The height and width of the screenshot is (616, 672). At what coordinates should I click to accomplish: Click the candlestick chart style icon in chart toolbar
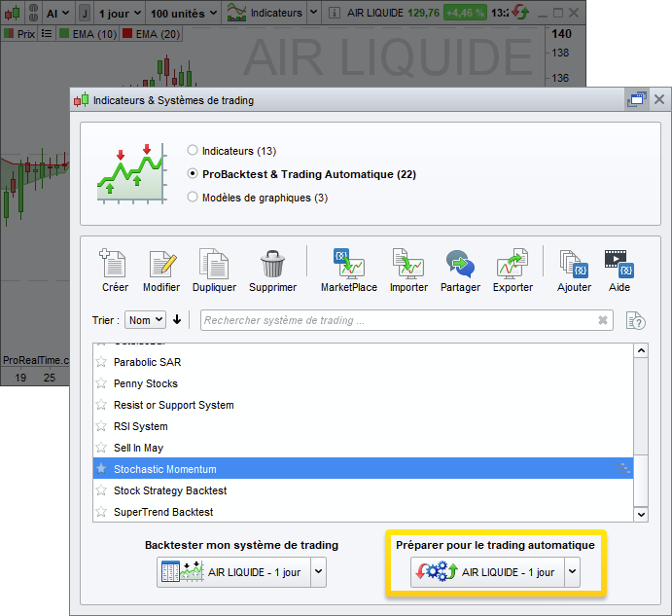13,13
